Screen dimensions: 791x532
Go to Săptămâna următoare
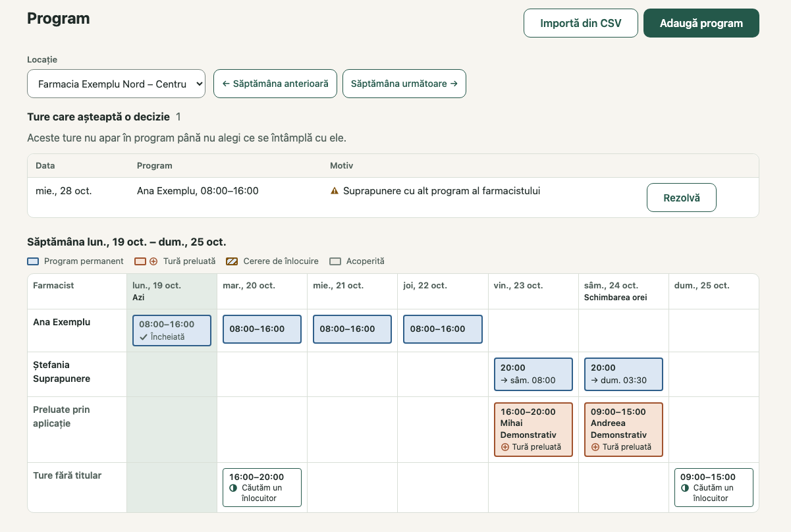[x=404, y=84]
